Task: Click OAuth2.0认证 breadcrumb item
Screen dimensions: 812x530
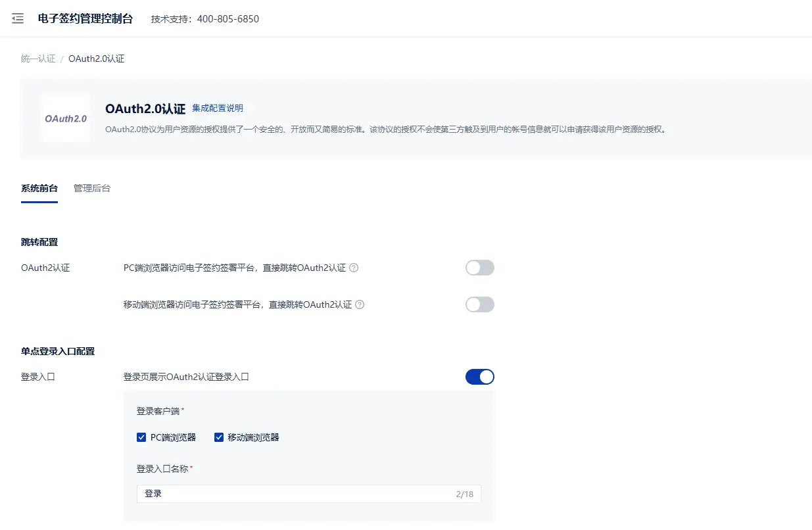Action: pyautogui.click(x=96, y=59)
